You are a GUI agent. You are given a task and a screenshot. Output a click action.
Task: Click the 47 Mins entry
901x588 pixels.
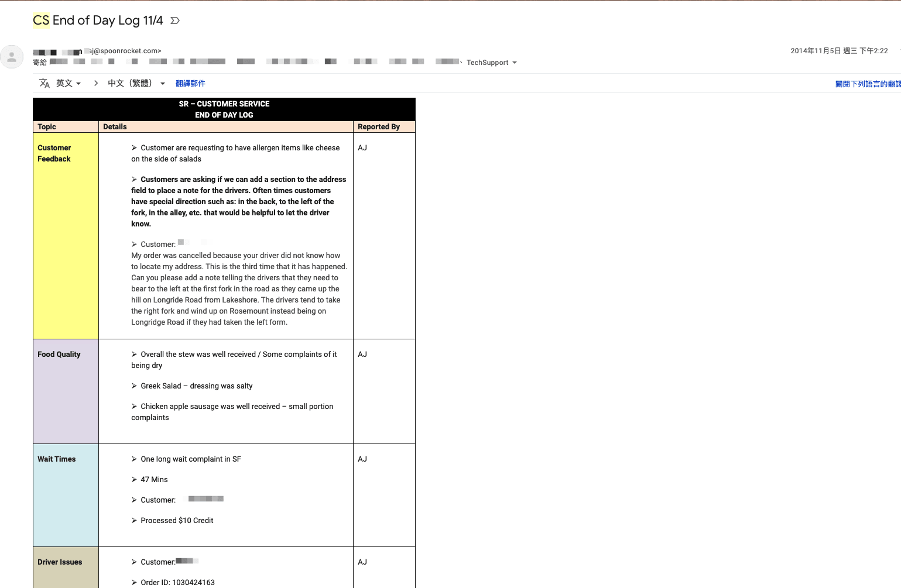149,480
